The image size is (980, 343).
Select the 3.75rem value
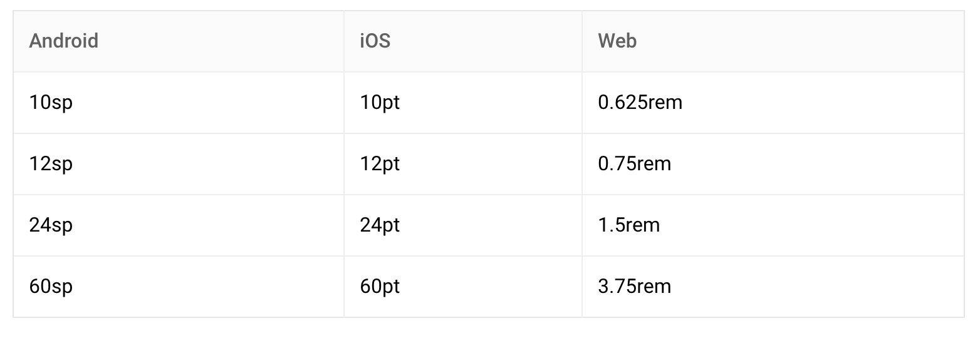click(x=634, y=287)
